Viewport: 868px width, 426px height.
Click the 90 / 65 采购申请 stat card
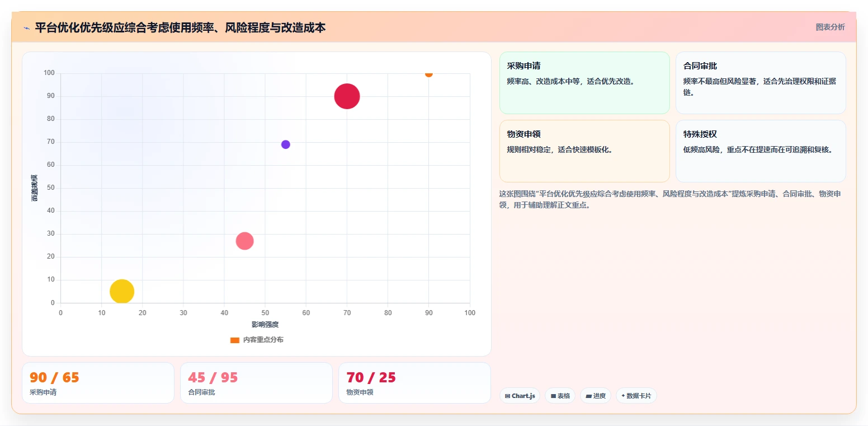click(98, 383)
